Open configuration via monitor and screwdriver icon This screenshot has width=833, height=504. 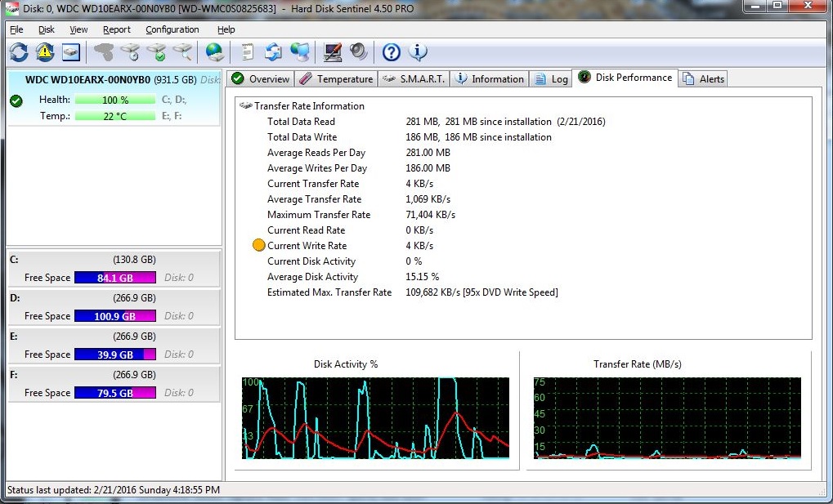tap(333, 52)
